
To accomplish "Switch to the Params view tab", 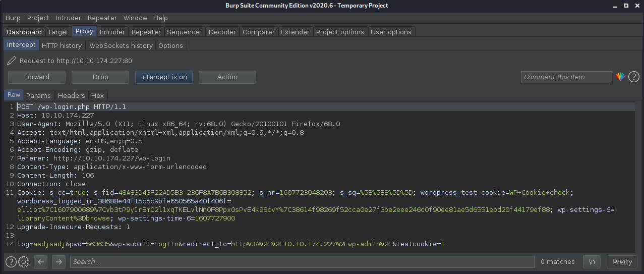I will tap(39, 95).
